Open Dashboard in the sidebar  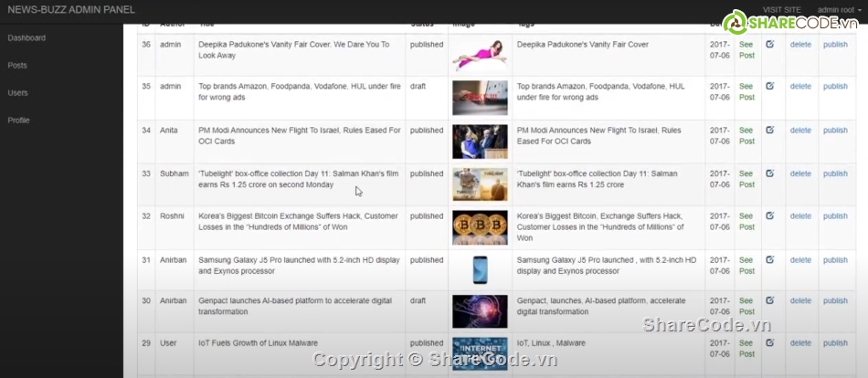(26, 37)
